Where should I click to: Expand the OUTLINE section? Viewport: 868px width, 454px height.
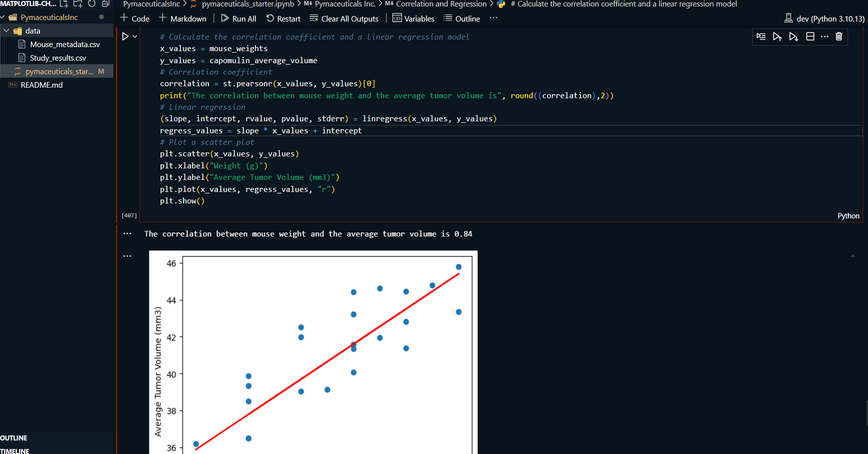(14, 438)
